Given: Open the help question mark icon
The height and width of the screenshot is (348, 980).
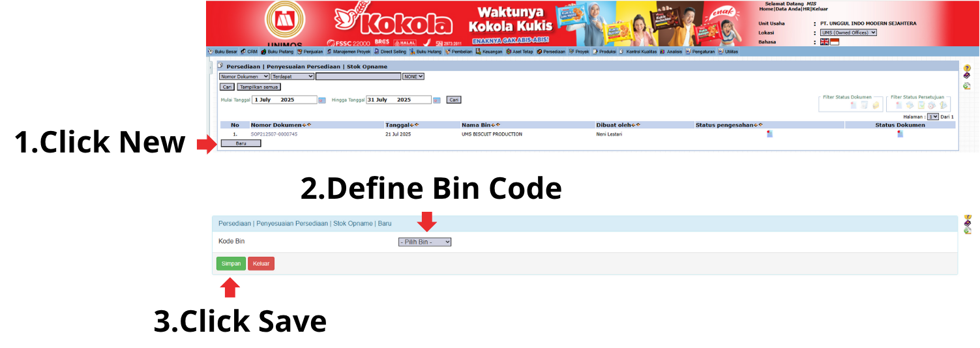Looking at the screenshot, I should (x=967, y=68).
